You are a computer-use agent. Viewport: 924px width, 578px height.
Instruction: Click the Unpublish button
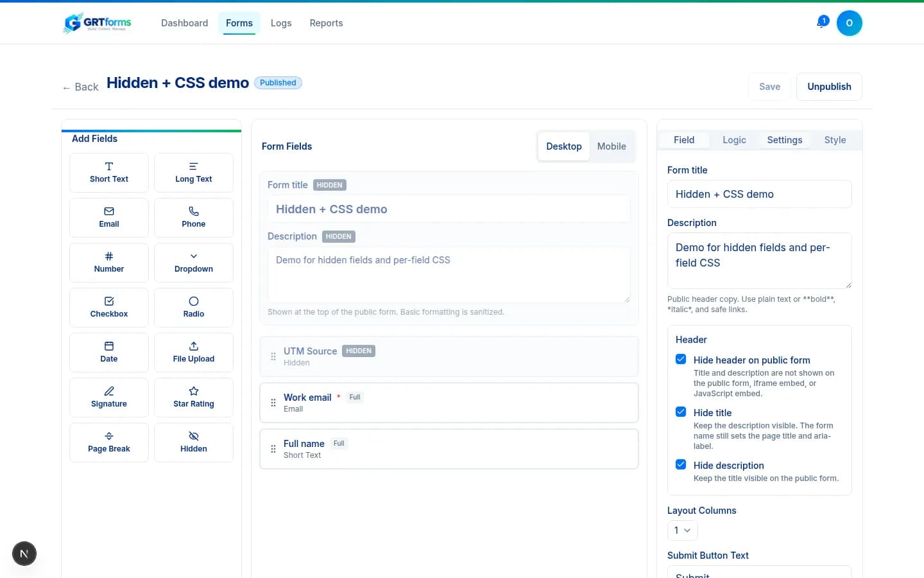[x=829, y=87]
